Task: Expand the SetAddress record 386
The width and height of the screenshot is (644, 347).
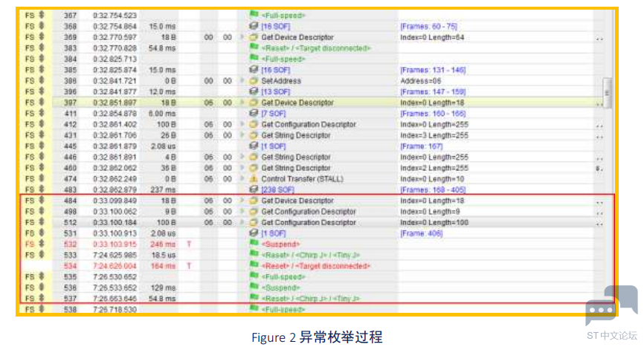Action: (x=242, y=80)
